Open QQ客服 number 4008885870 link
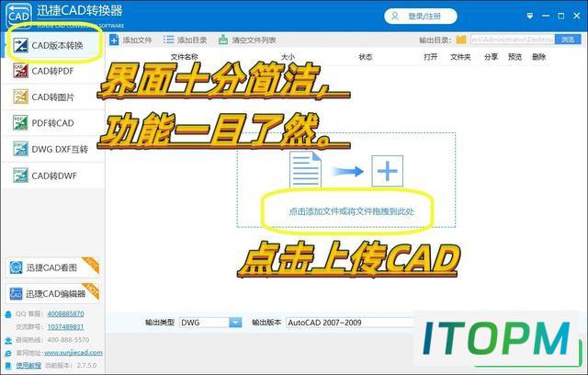This screenshot has width=588, height=375. click(65, 313)
